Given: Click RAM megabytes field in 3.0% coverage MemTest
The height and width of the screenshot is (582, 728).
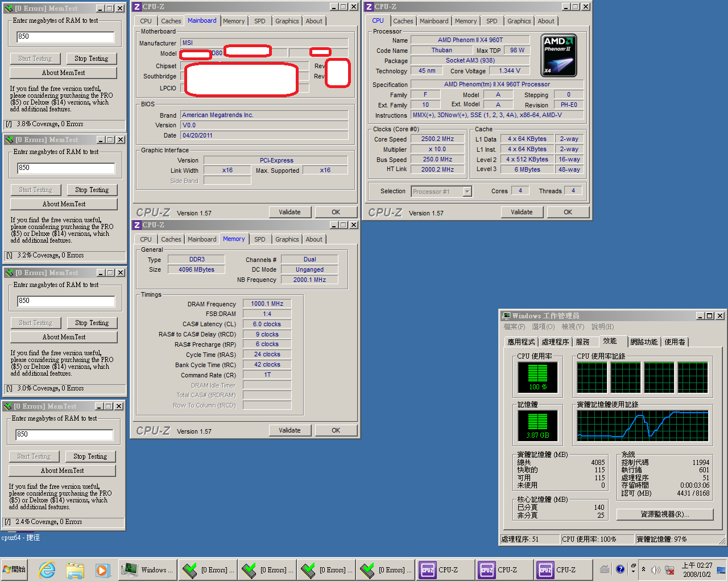Looking at the screenshot, I should pos(66,301).
